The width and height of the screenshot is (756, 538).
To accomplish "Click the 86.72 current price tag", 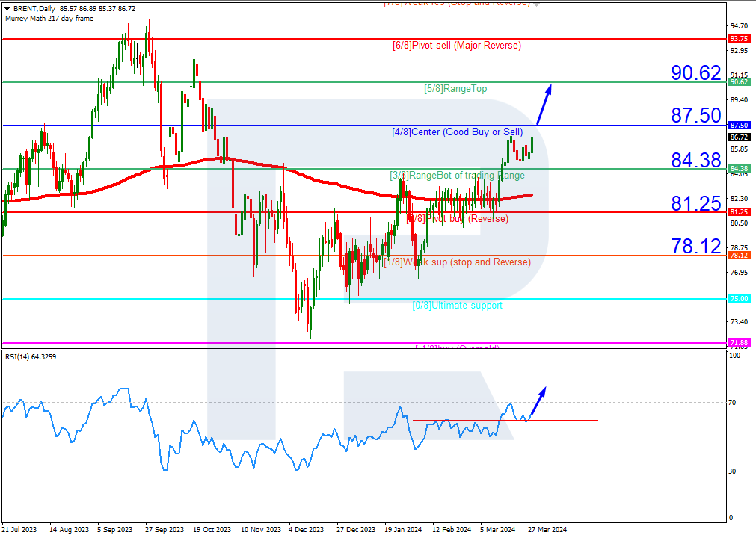I will coord(739,137).
